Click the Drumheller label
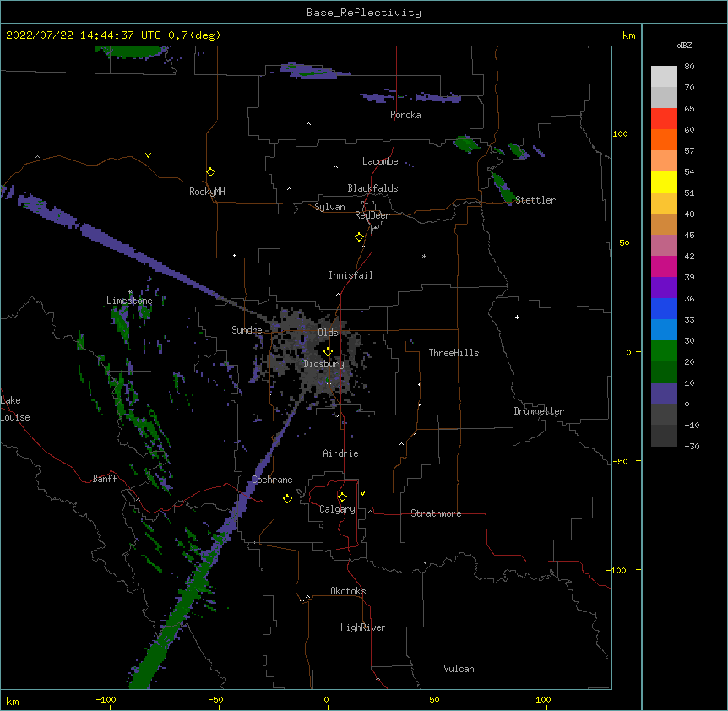Screen dimensions: 728x711 [x=539, y=411]
